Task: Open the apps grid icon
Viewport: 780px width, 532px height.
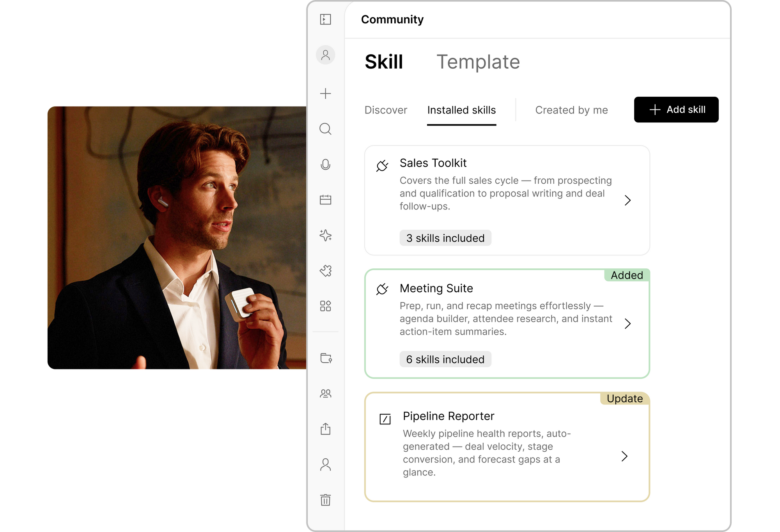Action: pos(325,306)
